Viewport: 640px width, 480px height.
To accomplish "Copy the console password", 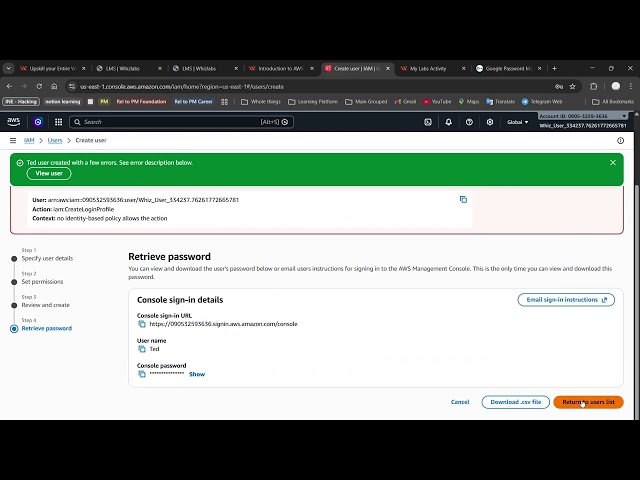I will tap(142, 374).
